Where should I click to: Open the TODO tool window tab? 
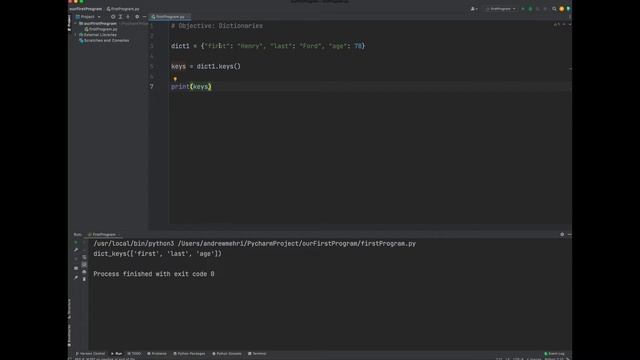coord(134,353)
